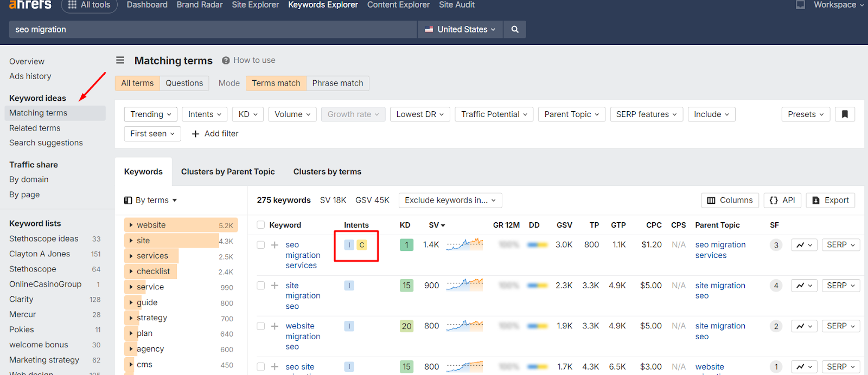
Task: Add website migration seo keyword with plus
Action: [x=275, y=326]
